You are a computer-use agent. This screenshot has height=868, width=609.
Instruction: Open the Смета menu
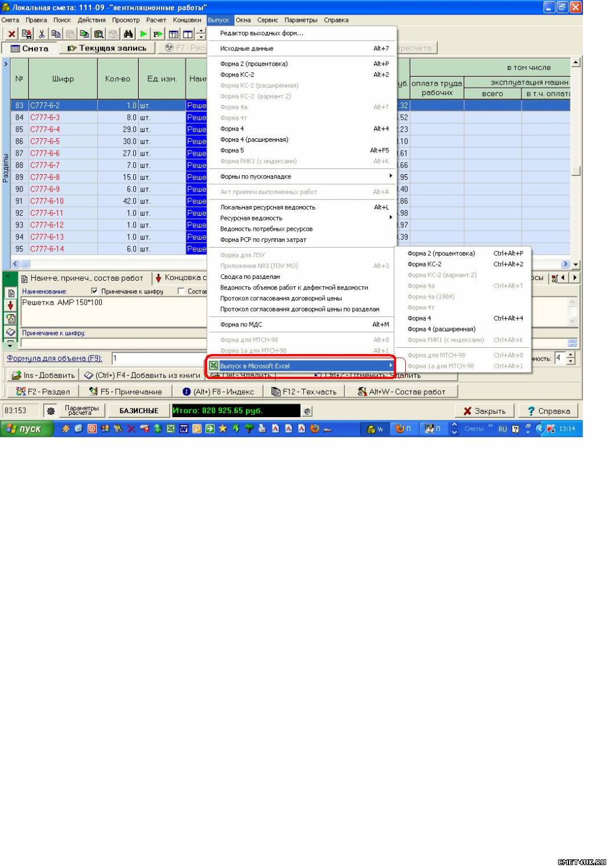pos(10,20)
